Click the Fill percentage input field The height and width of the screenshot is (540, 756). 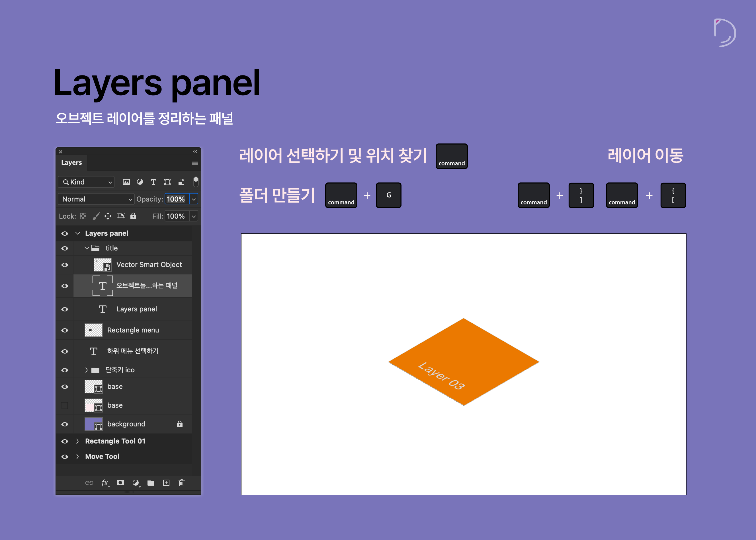click(x=176, y=216)
